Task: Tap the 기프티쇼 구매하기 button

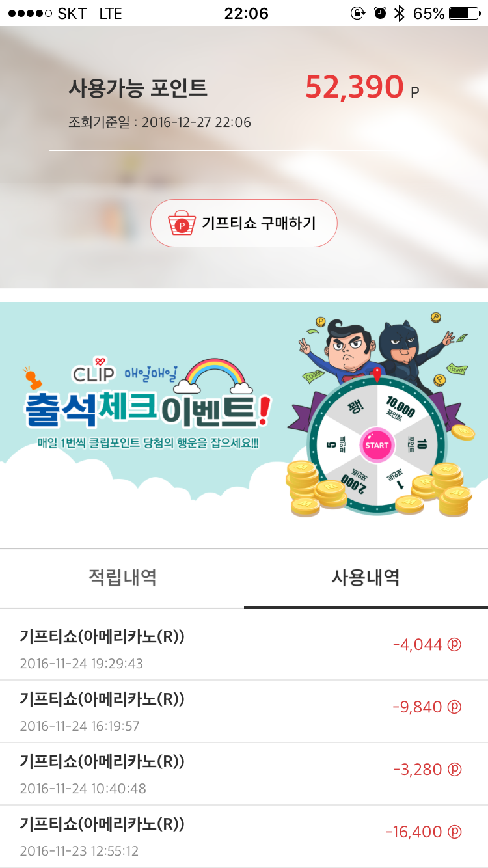Action: (x=244, y=223)
